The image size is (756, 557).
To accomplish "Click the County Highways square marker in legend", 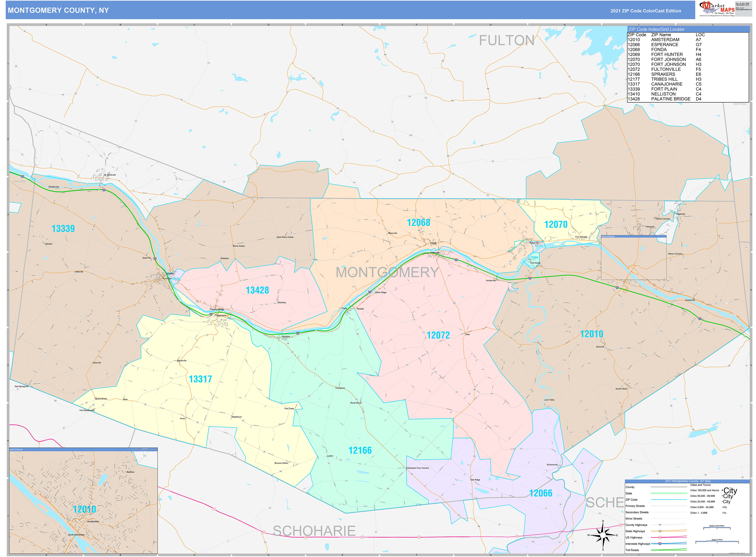I will 660,525.
